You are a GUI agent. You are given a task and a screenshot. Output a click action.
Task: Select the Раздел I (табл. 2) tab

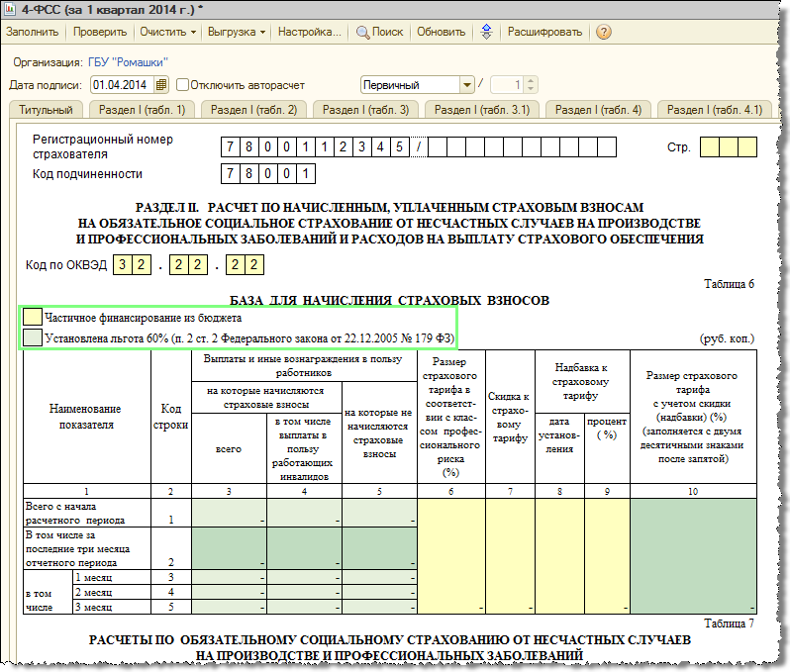253,110
